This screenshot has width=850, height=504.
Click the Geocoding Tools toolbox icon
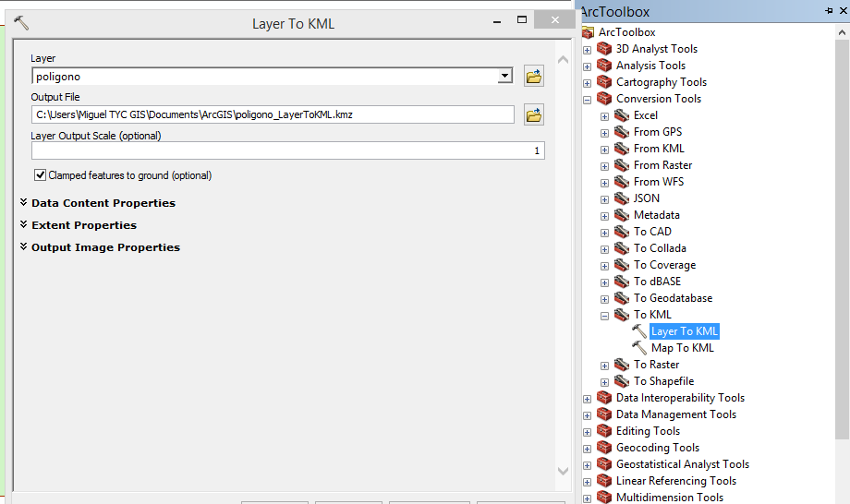[x=604, y=448]
